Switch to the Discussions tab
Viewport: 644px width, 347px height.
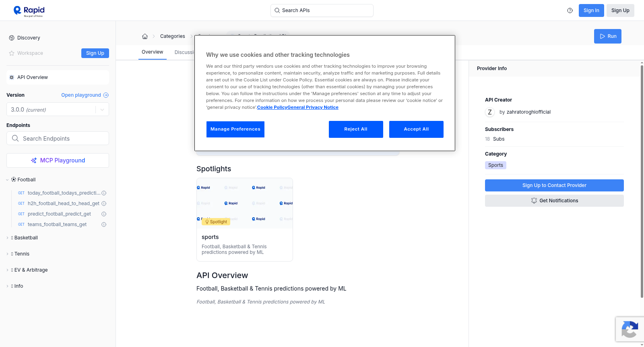pyautogui.click(x=184, y=52)
